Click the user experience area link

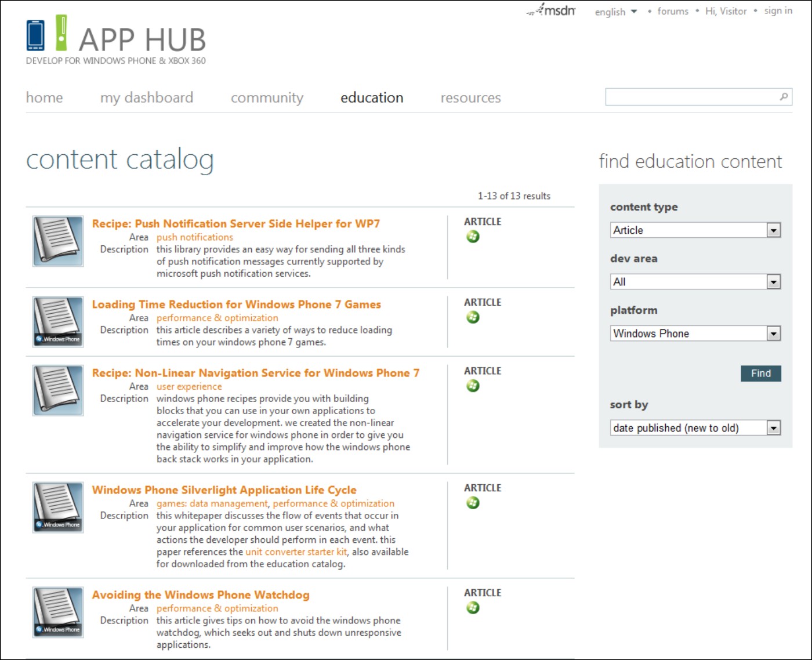click(189, 387)
